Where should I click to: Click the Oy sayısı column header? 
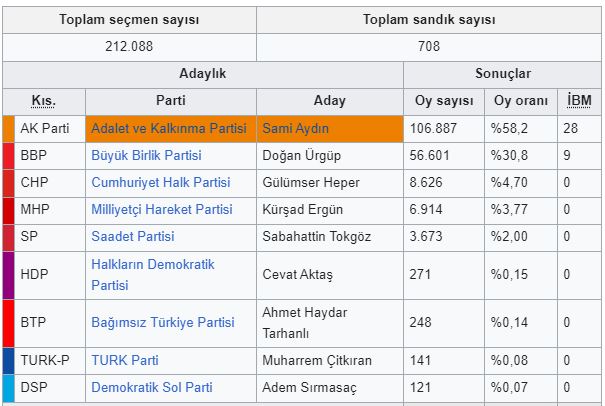point(443,102)
